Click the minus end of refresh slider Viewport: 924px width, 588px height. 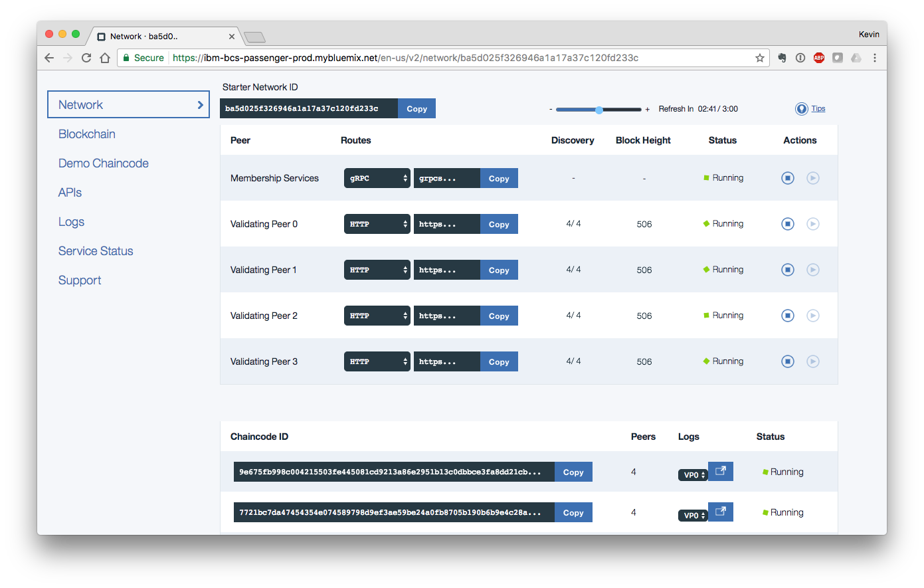pos(551,109)
